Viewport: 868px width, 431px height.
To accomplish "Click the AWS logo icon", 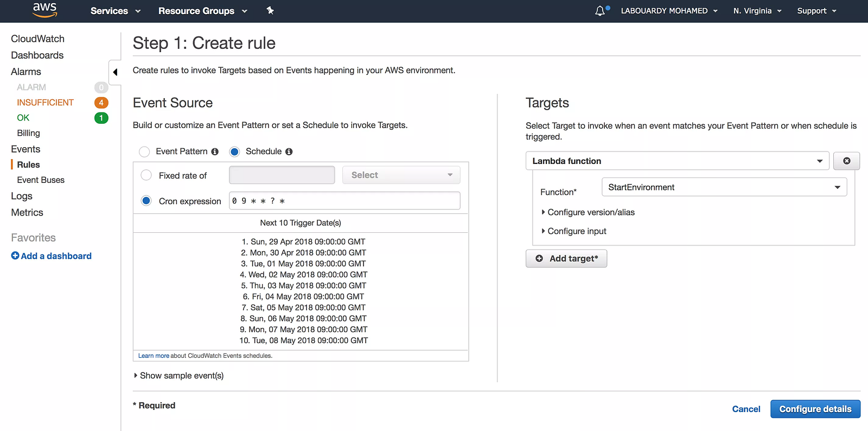I will 44,10.
